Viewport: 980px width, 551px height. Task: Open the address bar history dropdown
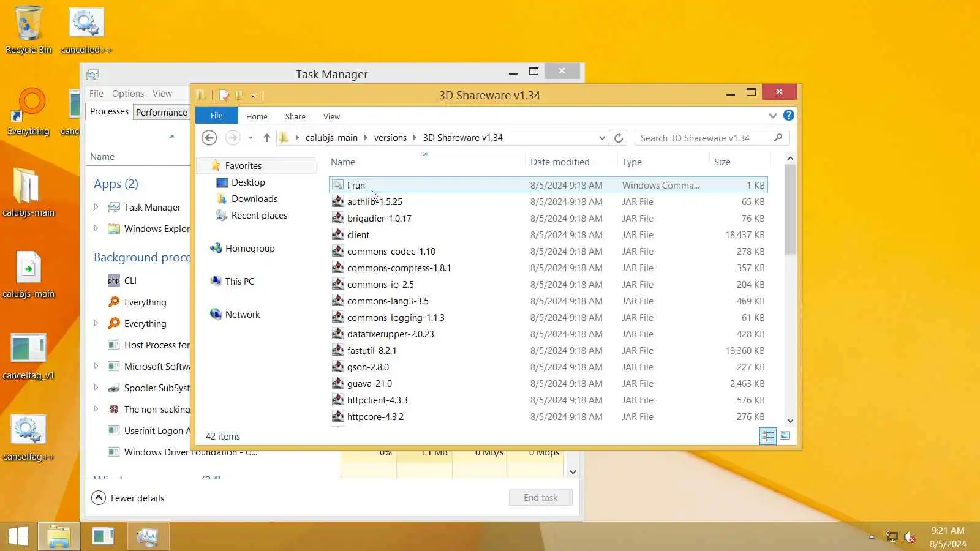tap(602, 138)
